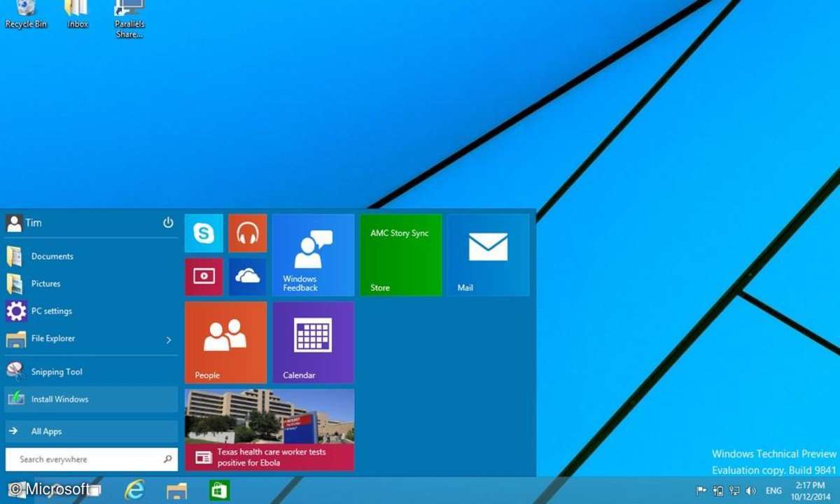Open the Recycle Bin desktop icon
The width and height of the screenshot is (840, 504).
coord(26,14)
